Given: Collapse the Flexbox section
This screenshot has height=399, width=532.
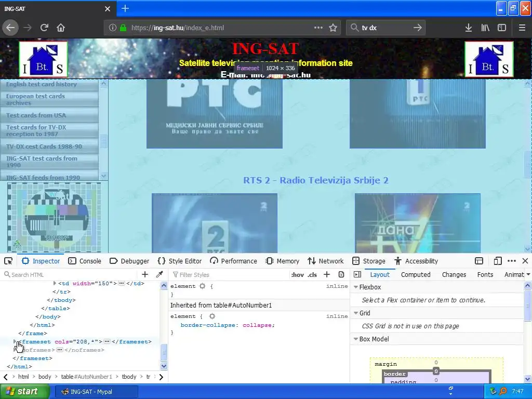Looking at the screenshot, I should (356, 287).
